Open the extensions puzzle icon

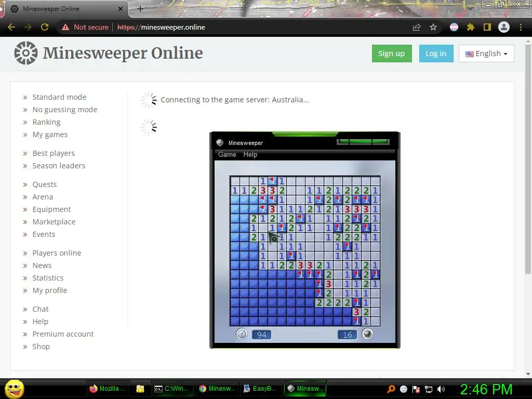(x=471, y=27)
